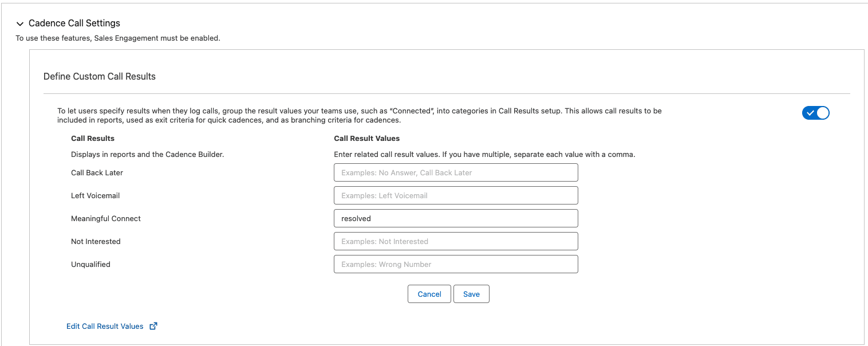
Task: Disable the Define Custom Call Results toggle
Action: [815, 113]
